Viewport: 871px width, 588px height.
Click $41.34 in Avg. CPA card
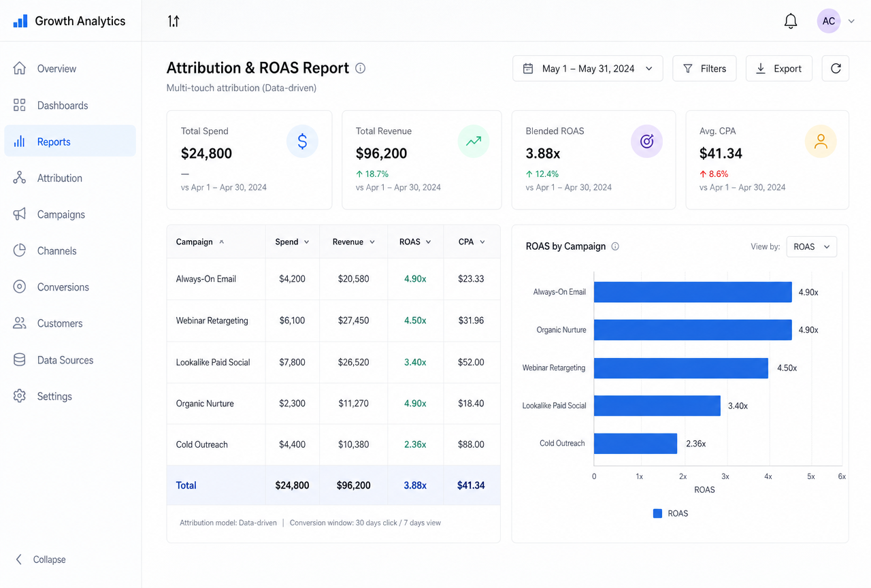(x=721, y=153)
